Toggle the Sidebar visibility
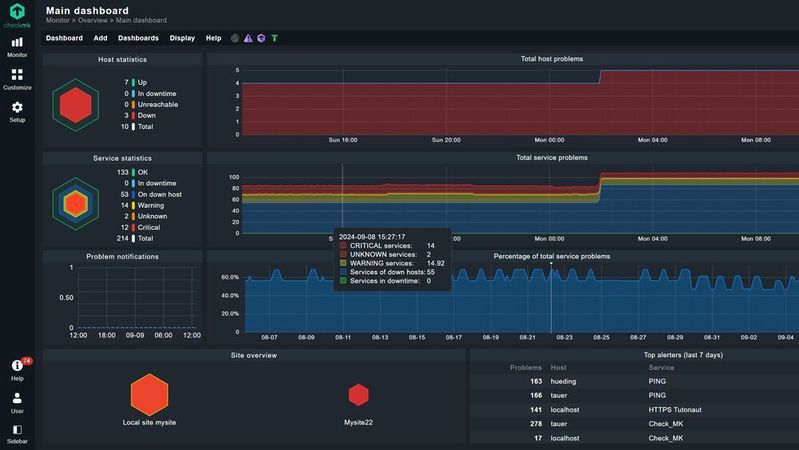The height and width of the screenshot is (450, 799). pyautogui.click(x=17, y=433)
